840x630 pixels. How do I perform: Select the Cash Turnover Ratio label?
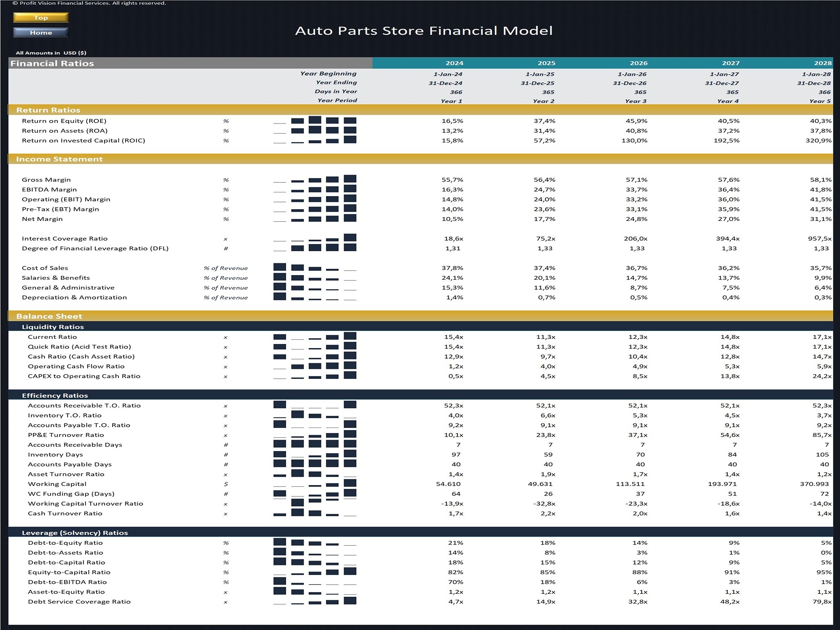pyautogui.click(x=65, y=513)
